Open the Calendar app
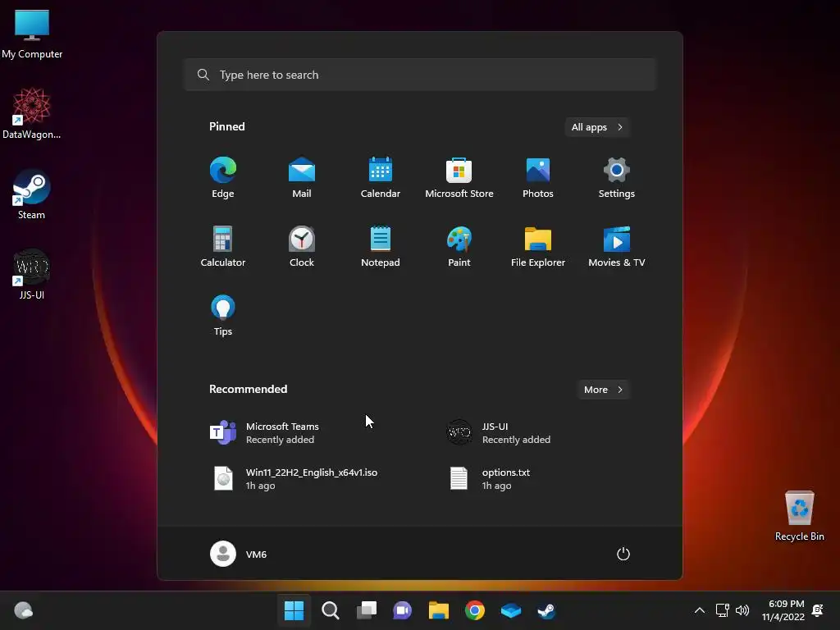 381,178
